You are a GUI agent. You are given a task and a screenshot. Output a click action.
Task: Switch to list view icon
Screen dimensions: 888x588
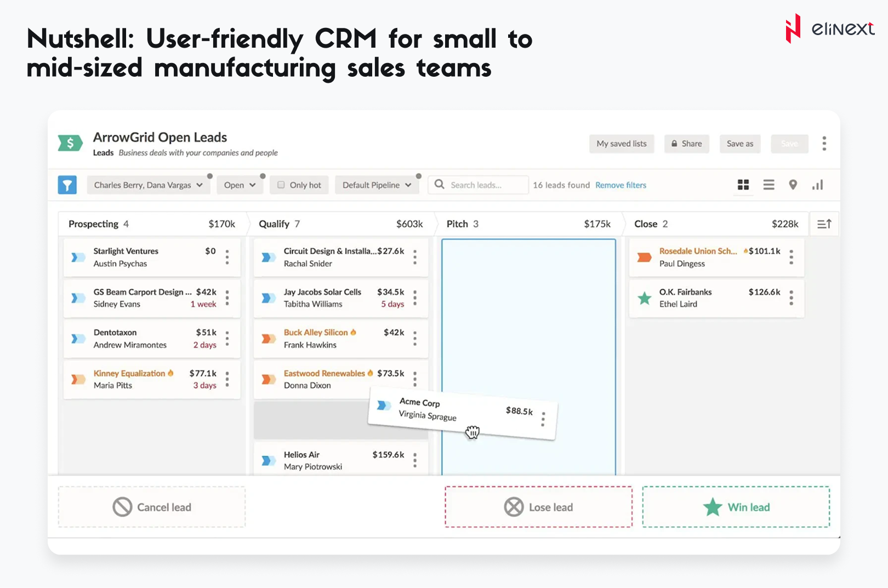769,185
